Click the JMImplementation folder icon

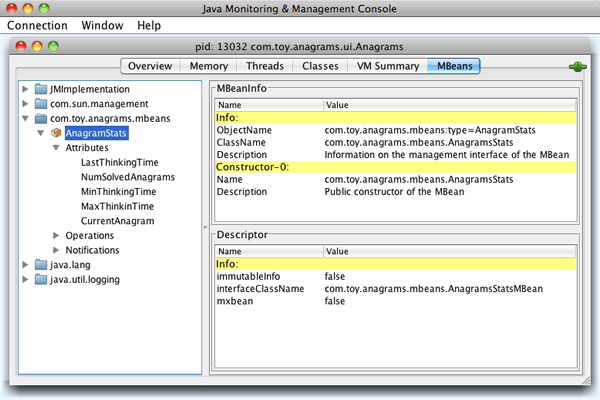(x=41, y=89)
